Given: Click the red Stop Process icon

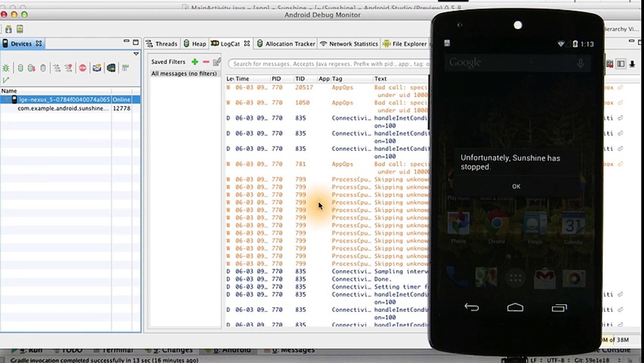Looking at the screenshot, I should pyautogui.click(x=83, y=68).
